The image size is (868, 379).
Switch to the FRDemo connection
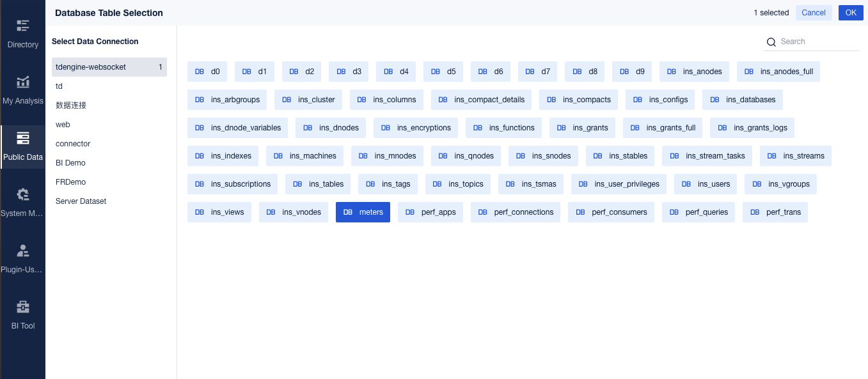point(109,182)
